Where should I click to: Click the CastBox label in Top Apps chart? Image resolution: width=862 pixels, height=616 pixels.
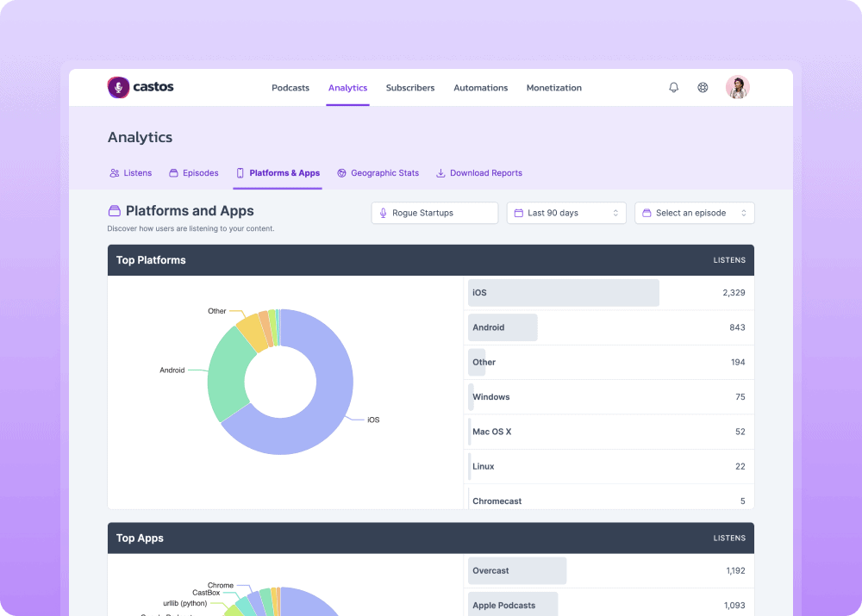tap(206, 593)
